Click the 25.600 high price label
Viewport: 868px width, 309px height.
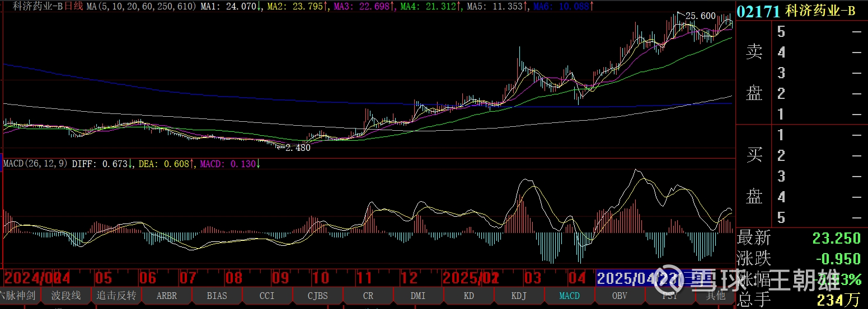(x=700, y=16)
